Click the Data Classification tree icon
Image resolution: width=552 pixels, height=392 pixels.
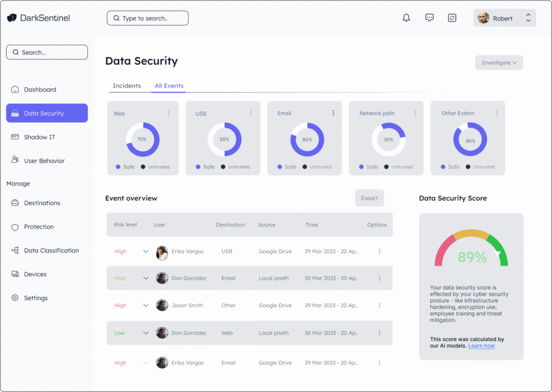click(x=15, y=251)
